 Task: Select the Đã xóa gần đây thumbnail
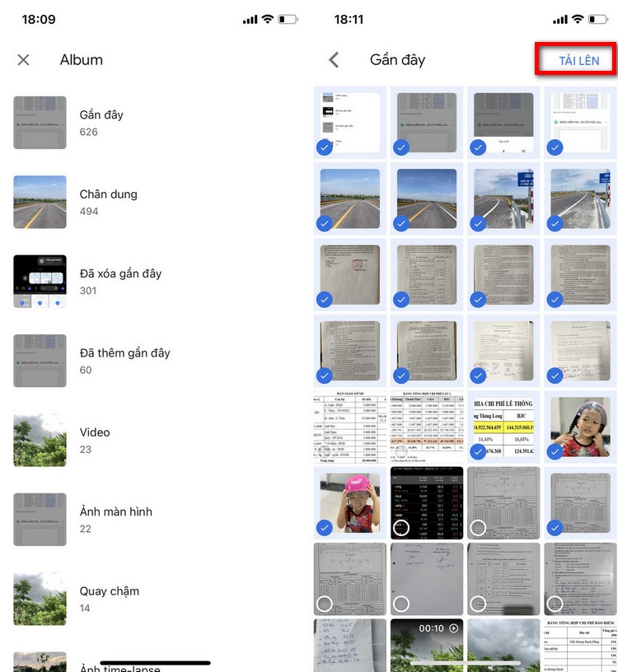point(40,281)
